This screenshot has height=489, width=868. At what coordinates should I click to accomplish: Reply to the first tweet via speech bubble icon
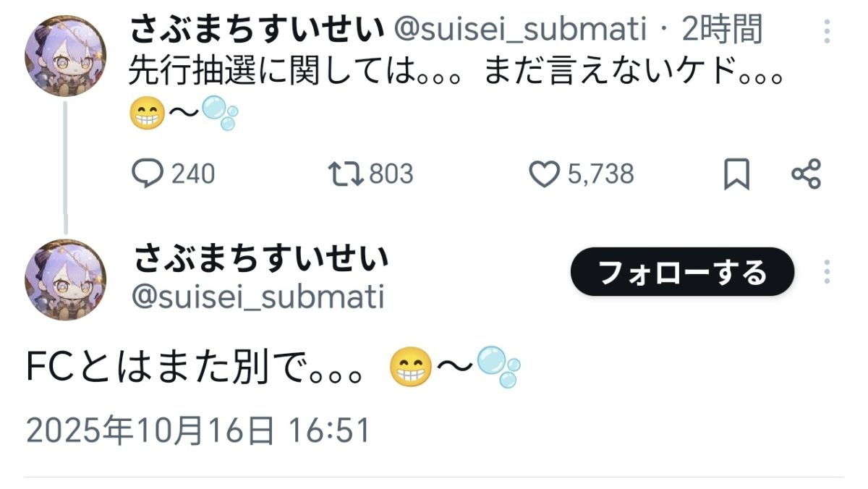click(x=148, y=174)
